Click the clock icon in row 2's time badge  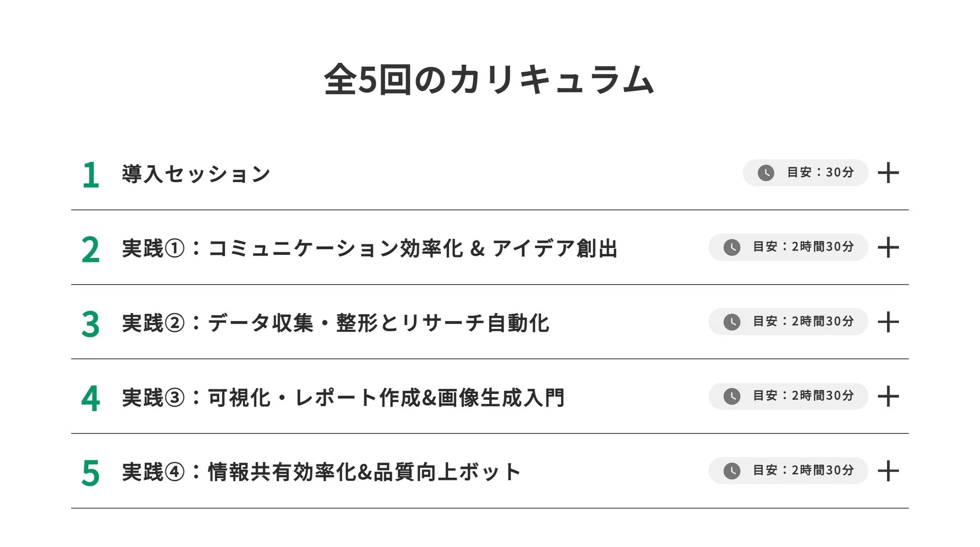[731, 247]
